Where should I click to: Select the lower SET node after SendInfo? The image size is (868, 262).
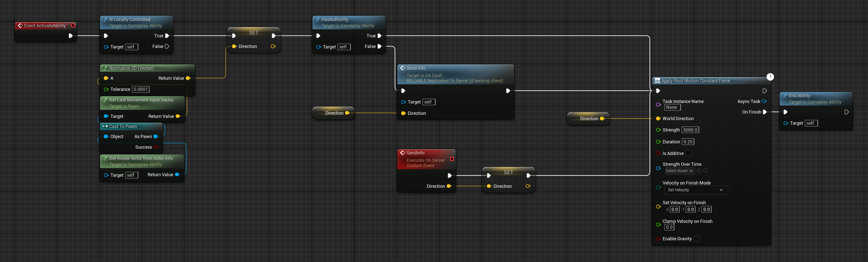(508, 172)
